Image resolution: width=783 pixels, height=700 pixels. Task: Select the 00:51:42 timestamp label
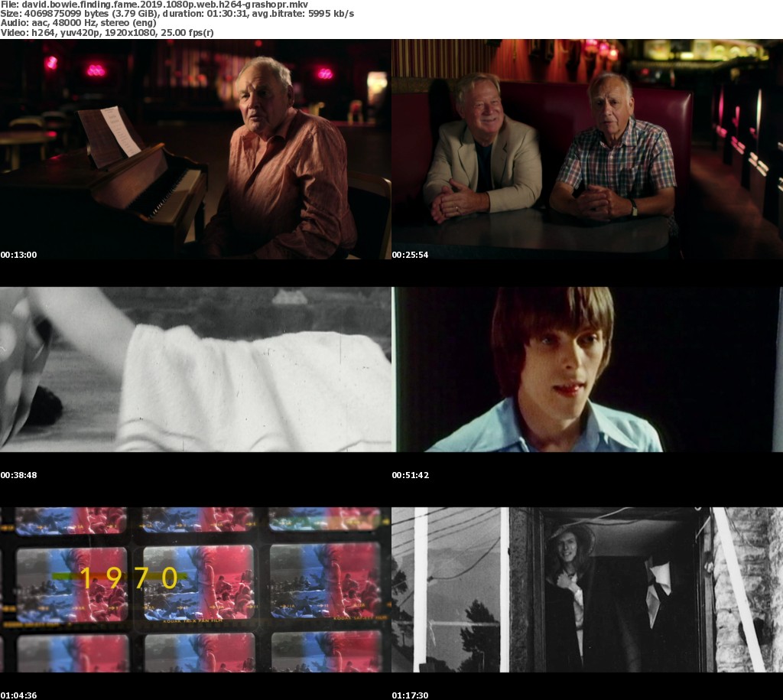click(410, 475)
